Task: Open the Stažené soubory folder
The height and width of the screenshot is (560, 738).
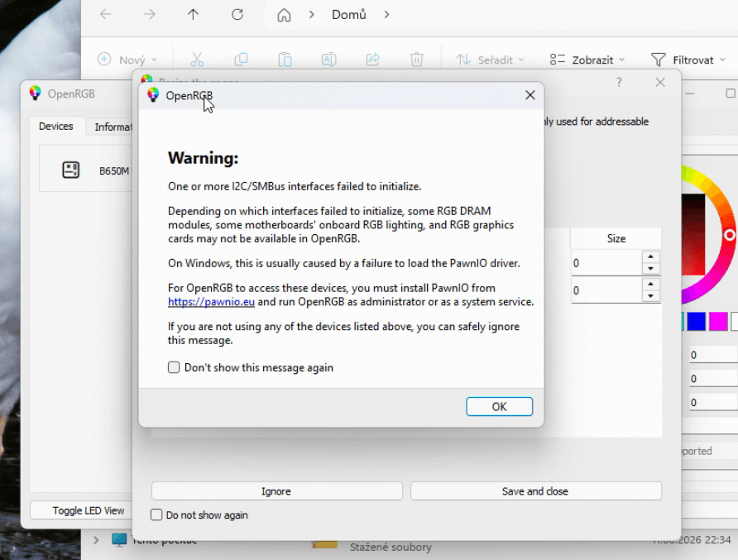Action: [390, 547]
